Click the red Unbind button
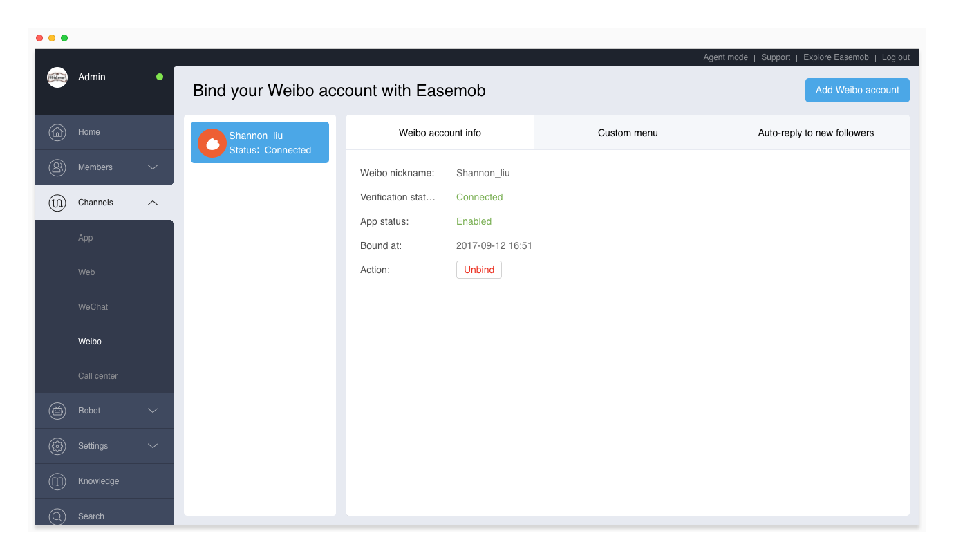This screenshot has width=954, height=560. (479, 270)
